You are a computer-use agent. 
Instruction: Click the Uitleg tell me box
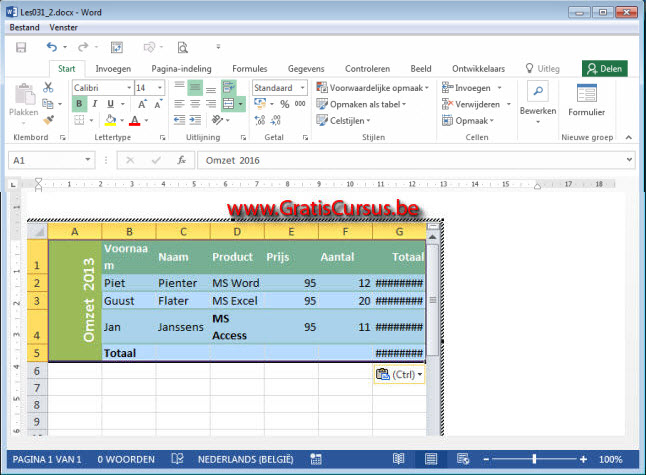[543, 68]
